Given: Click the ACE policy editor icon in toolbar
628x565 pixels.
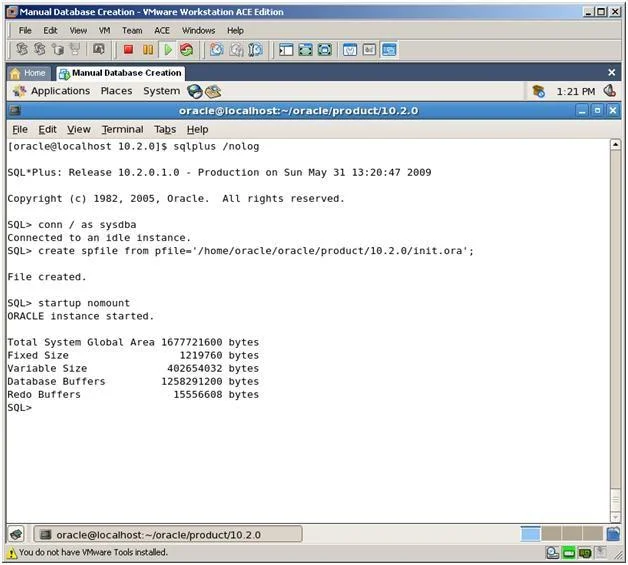Looking at the screenshot, I should pyautogui.click(x=99, y=49).
